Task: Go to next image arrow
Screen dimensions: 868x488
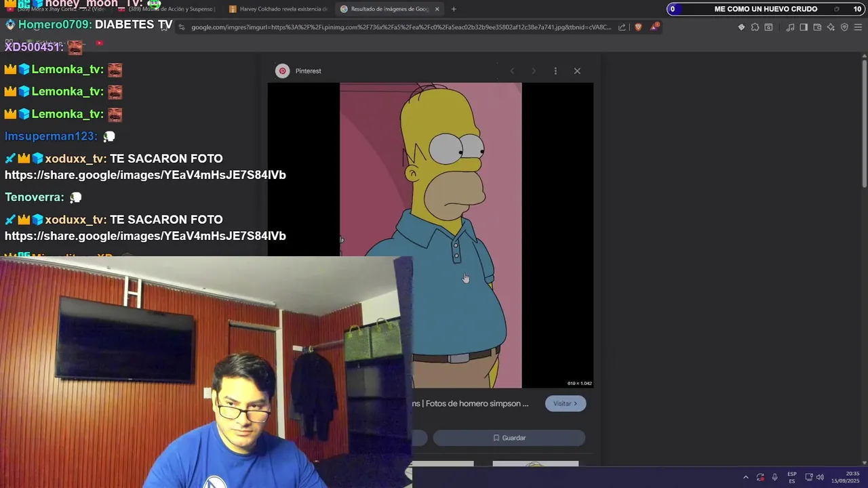Action: (x=534, y=70)
